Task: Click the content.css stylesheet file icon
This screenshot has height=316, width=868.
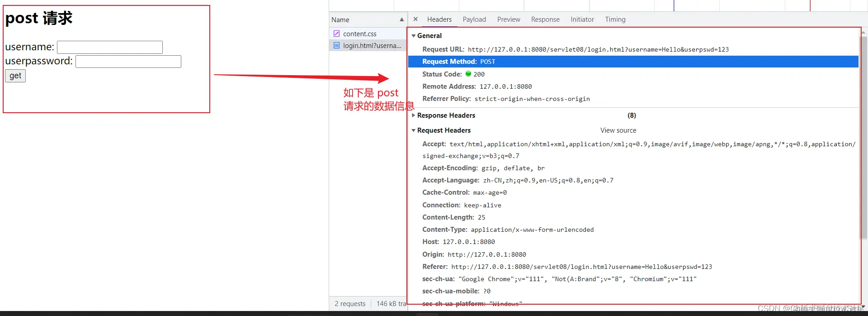Action: pyautogui.click(x=336, y=34)
